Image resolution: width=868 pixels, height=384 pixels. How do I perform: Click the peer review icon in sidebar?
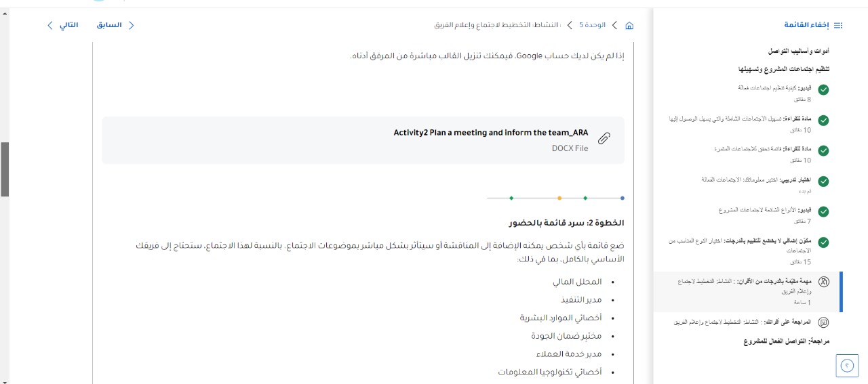coord(823,322)
